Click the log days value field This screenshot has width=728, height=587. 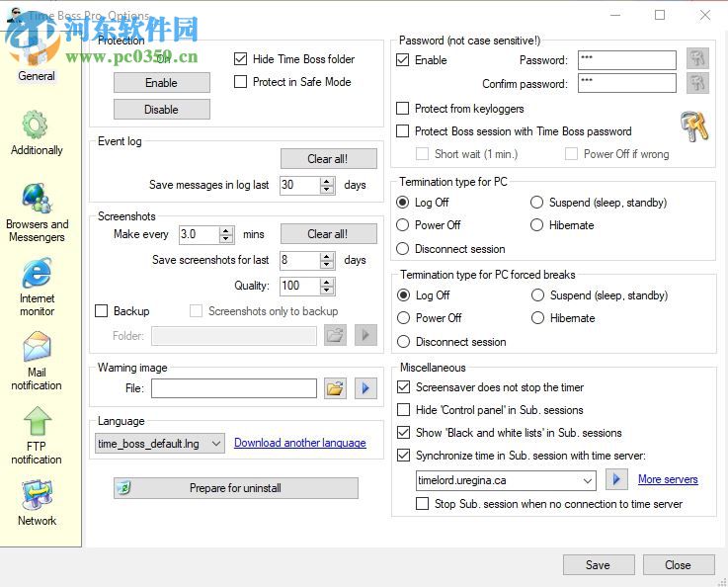coord(300,185)
